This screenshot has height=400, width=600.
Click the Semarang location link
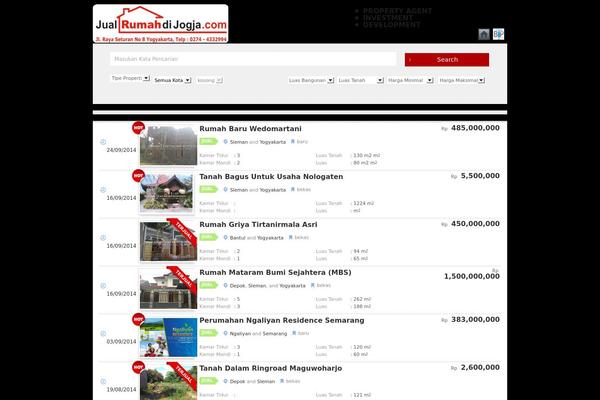pyautogui.click(x=275, y=333)
